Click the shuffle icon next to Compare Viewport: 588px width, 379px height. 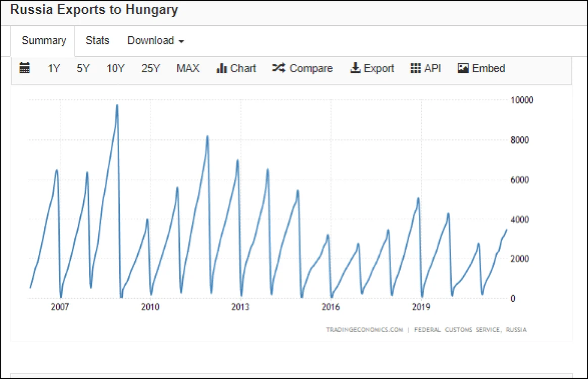coord(279,68)
